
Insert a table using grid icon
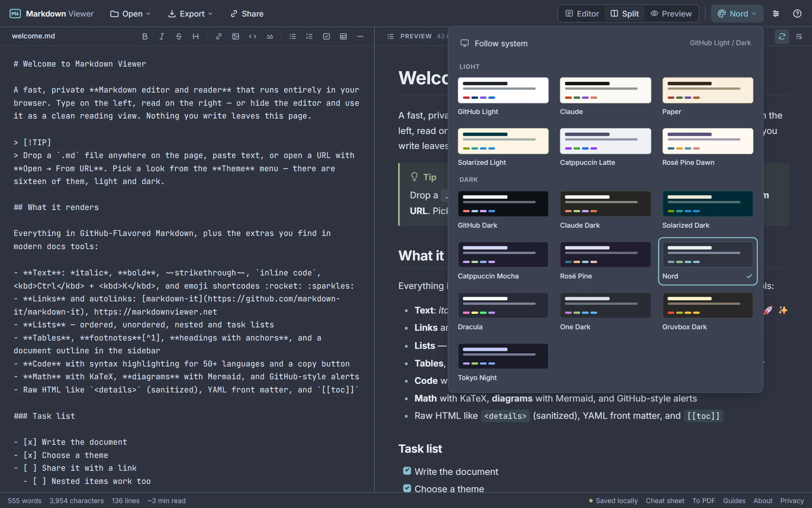tap(343, 37)
